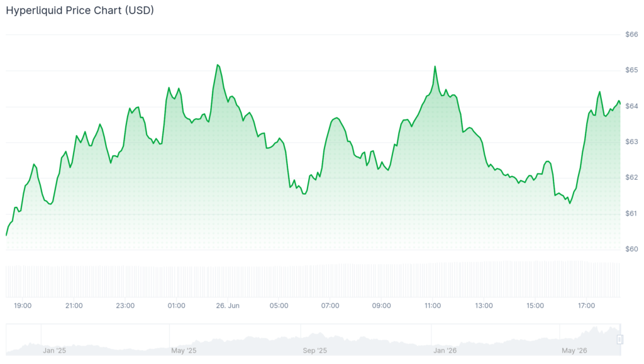Viewport: 644px width, 364px height.
Task: Click the 23:00 time axis label
Action: coord(125,306)
